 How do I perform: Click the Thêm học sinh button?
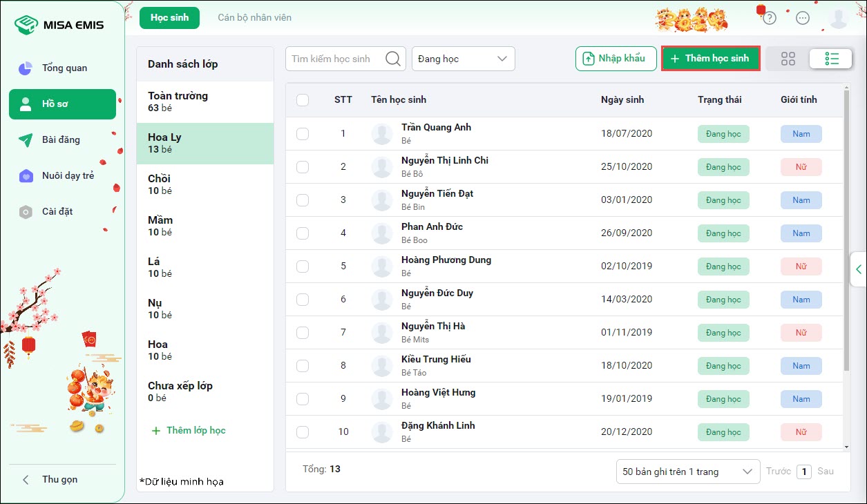pos(711,59)
